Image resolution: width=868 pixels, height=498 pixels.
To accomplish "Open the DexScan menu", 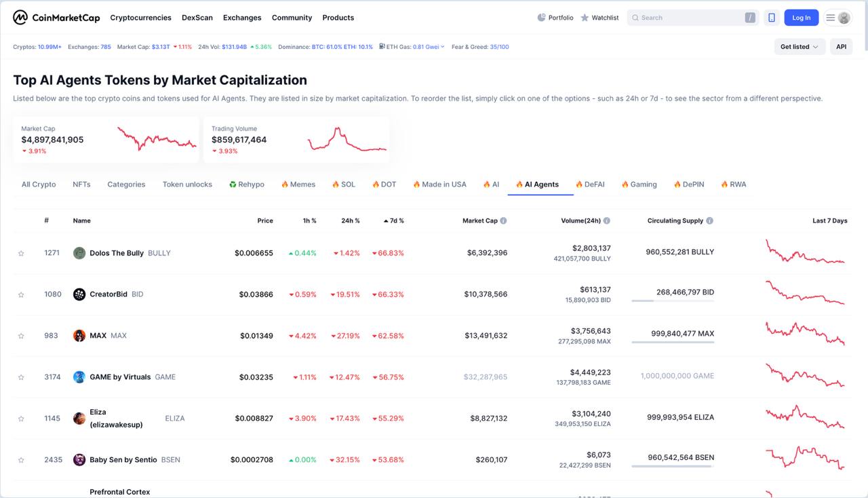I will tap(197, 18).
